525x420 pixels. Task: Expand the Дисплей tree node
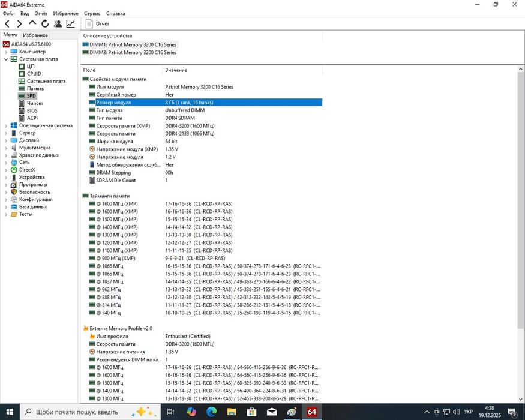coord(5,140)
